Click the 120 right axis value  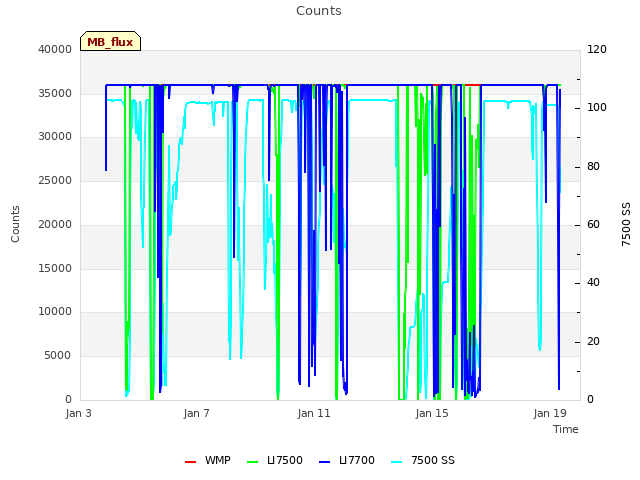point(597,49)
